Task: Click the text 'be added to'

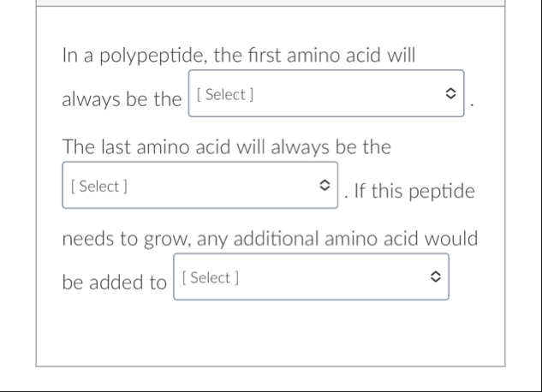Action: tap(115, 282)
